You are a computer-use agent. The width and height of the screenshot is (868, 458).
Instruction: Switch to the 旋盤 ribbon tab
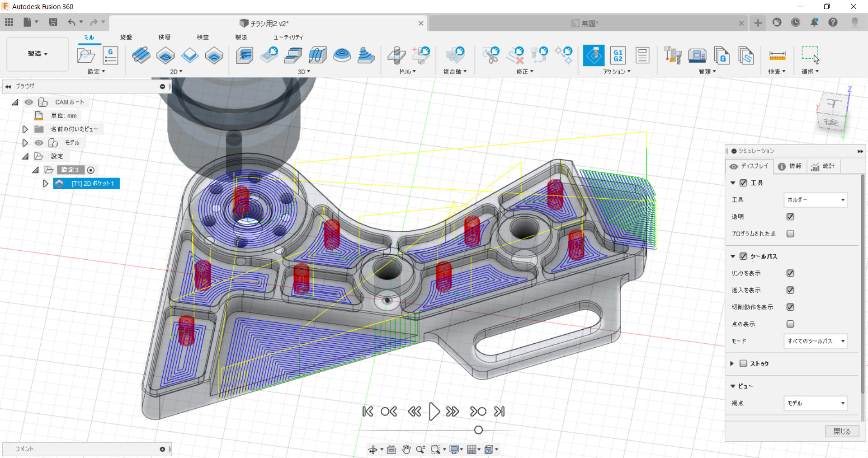pyautogui.click(x=126, y=37)
